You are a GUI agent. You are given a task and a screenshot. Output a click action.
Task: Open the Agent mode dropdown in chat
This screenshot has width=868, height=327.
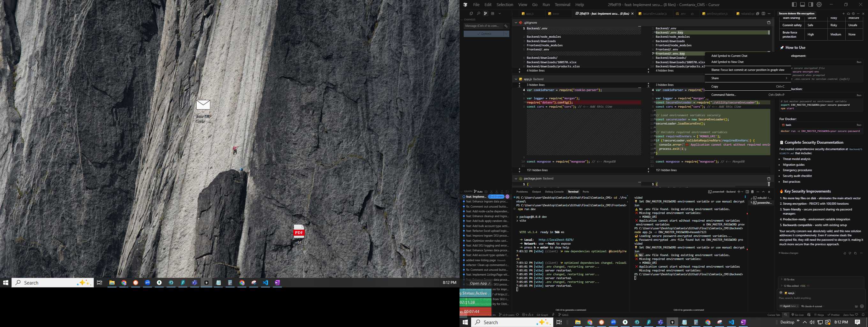coord(789,306)
